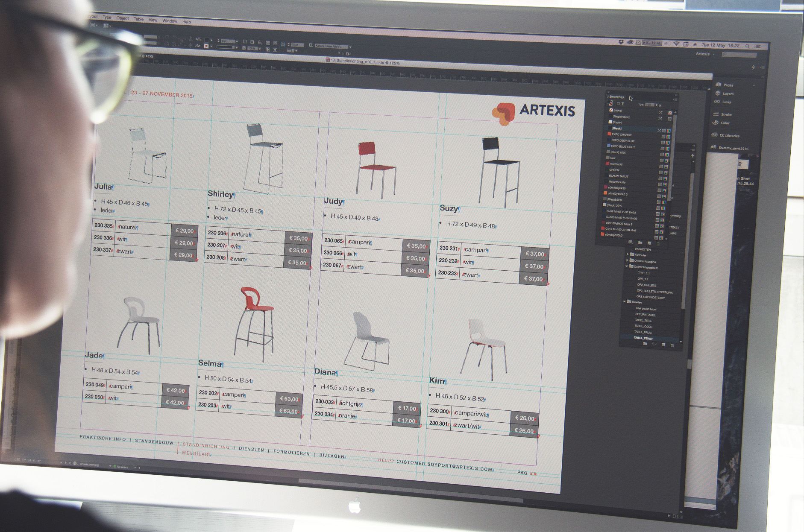
Task: Select the TABEL_CODE paragraph style
Action: click(x=643, y=326)
